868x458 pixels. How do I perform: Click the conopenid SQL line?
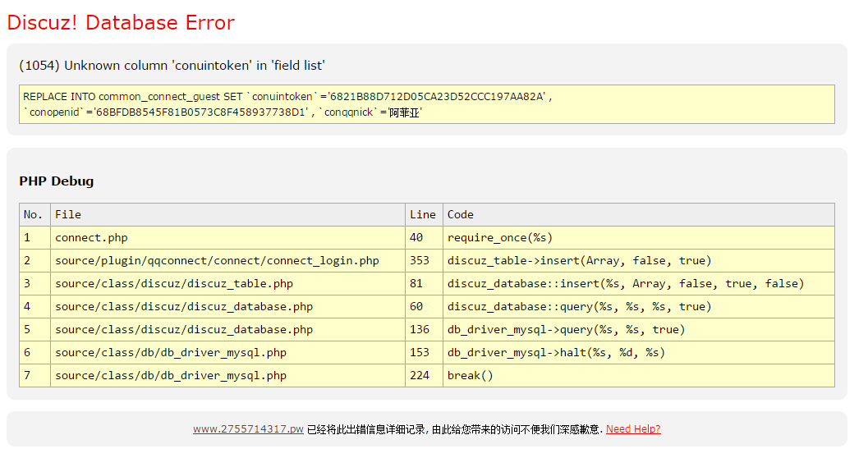point(222,112)
